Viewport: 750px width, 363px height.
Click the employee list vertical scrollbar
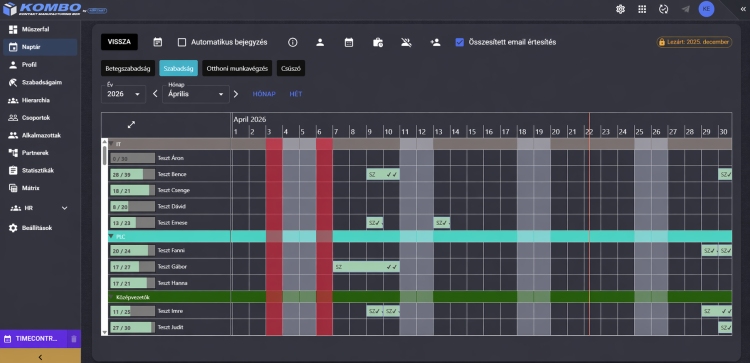pos(105,156)
